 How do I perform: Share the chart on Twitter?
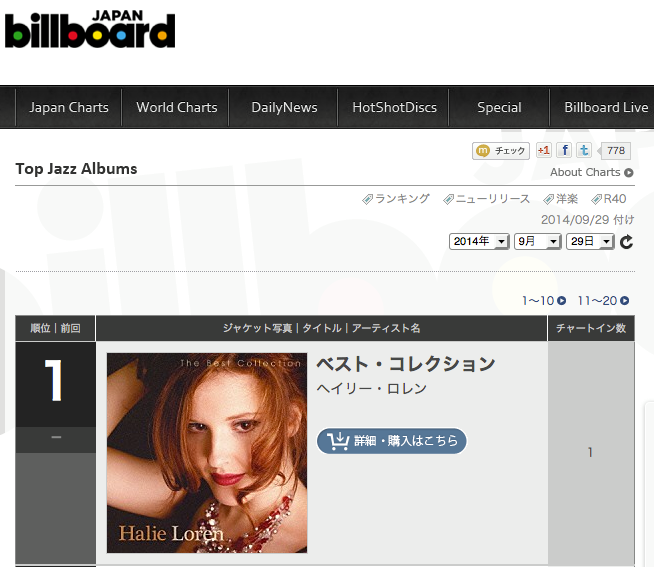tap(584, 150)
